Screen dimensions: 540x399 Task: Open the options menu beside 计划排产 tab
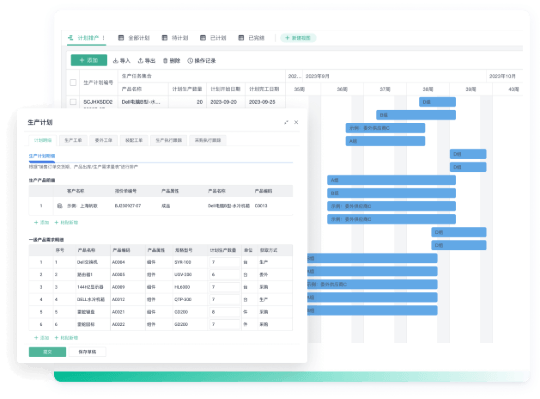[103, 38]
